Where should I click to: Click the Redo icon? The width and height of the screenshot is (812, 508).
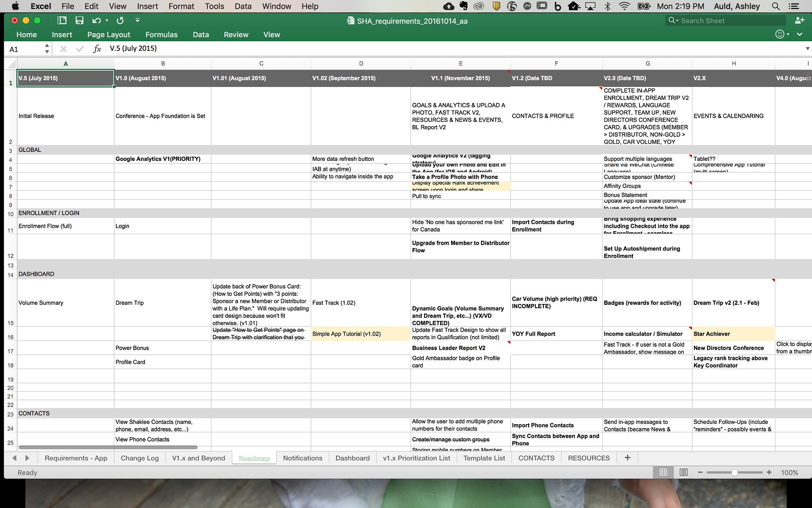coord(120,20)
